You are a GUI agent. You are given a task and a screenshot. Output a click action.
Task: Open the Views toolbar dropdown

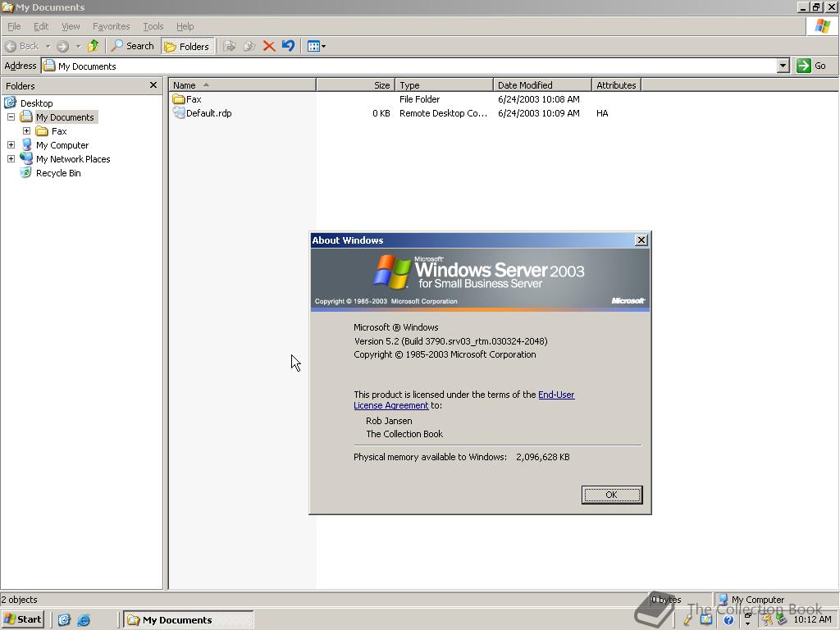[317, 46]
